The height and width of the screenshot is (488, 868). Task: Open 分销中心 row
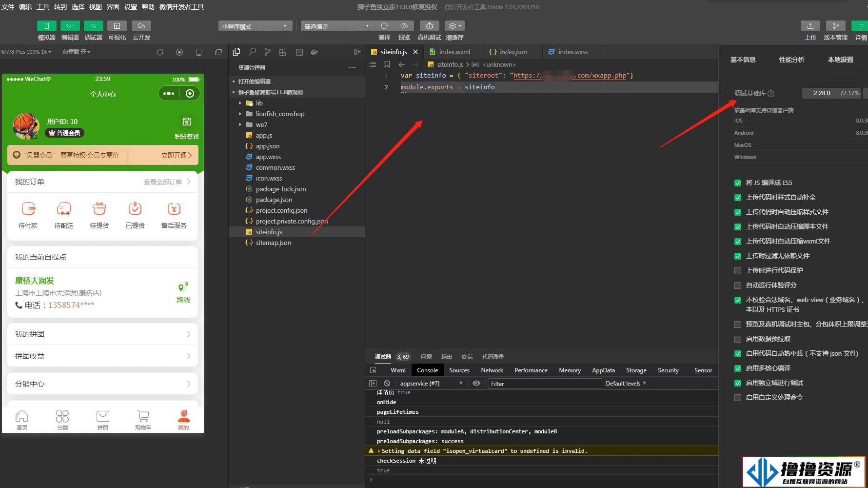(x=102, y=384)
